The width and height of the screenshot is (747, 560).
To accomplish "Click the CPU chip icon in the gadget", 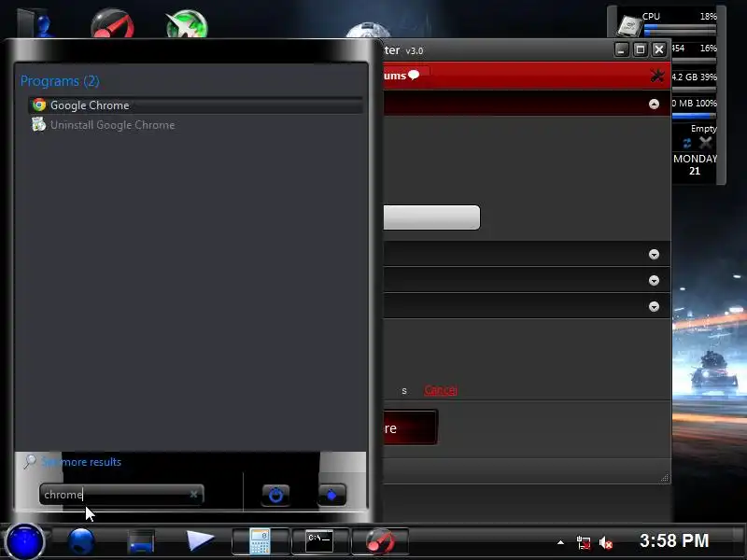I will coord(628,26).
